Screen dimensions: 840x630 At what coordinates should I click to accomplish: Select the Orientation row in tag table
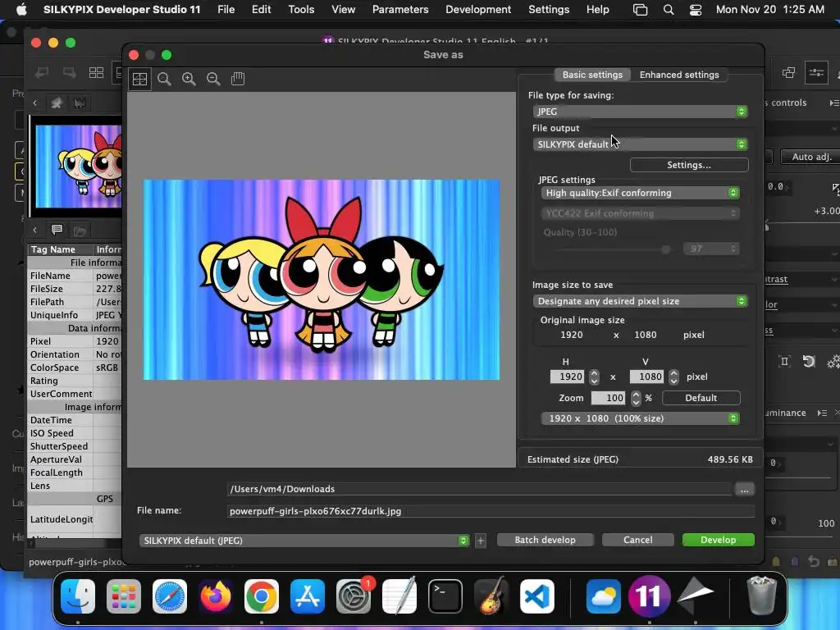tap(75, 354)
